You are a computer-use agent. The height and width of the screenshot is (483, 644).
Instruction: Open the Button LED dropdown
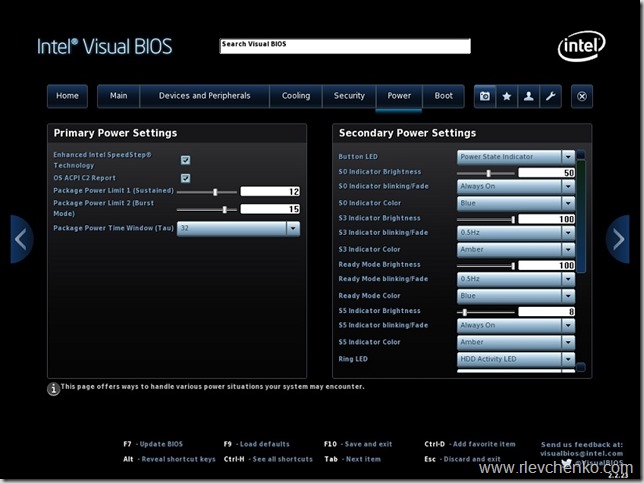(567, 157)
